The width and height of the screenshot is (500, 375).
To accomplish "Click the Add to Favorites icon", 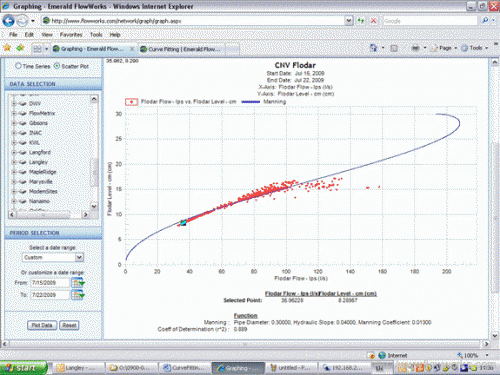I will (x=21, y=48).
